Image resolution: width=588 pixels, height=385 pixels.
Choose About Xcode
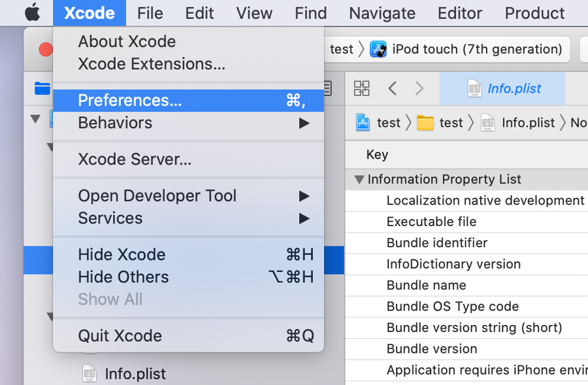(127, 41)
